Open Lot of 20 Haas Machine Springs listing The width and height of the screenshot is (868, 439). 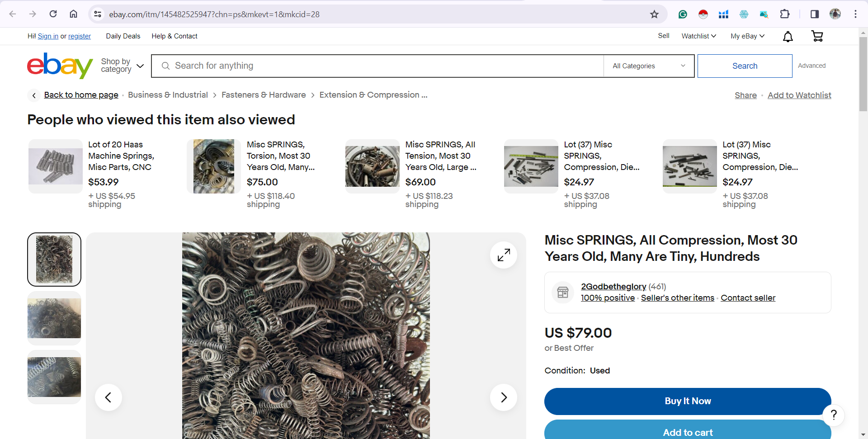[121, 156]
